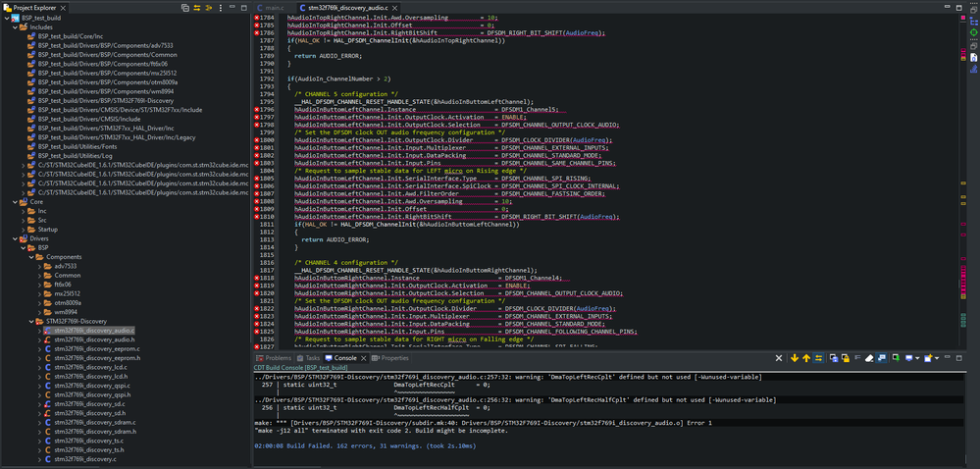Viewport: 980px width, 469px height.
Task: Open Project Explorer view menu (three dots)
Action: point(220,8)
